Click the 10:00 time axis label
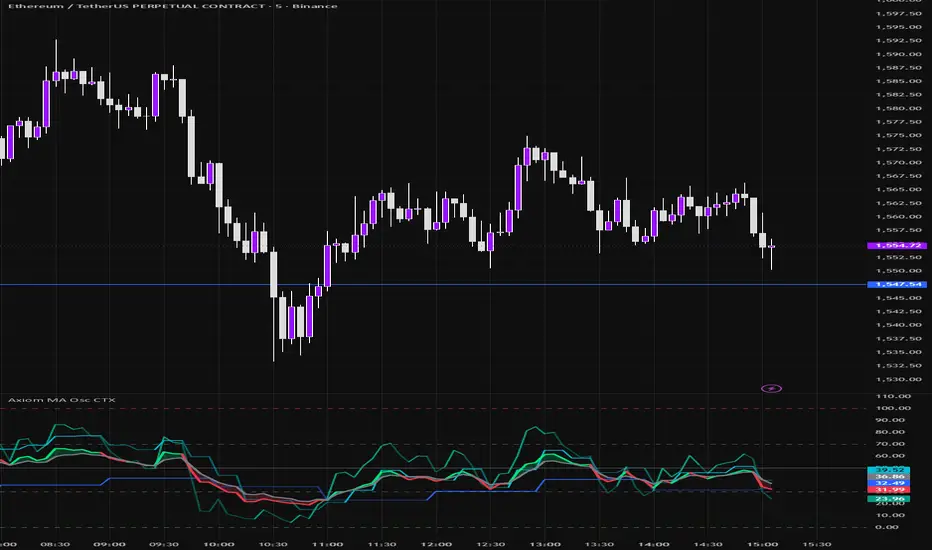932x550 pixels. 218,544
